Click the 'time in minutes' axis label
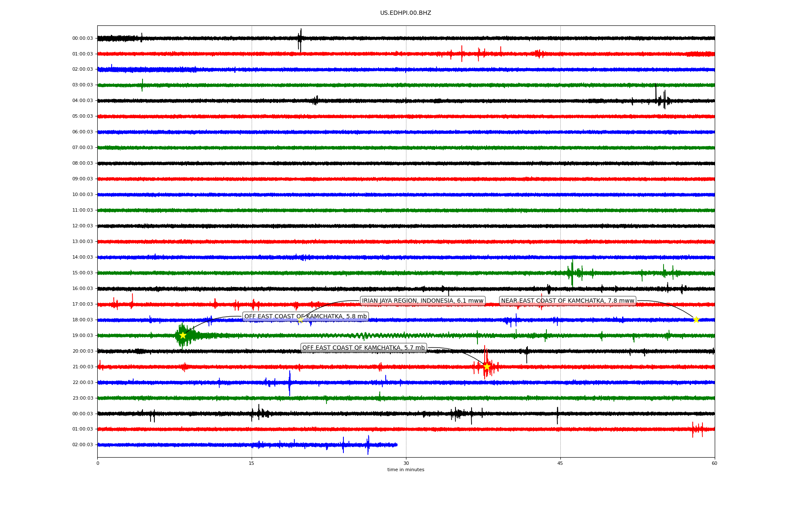812x508 pixels. pyautogui.click(x=406, y=470)
